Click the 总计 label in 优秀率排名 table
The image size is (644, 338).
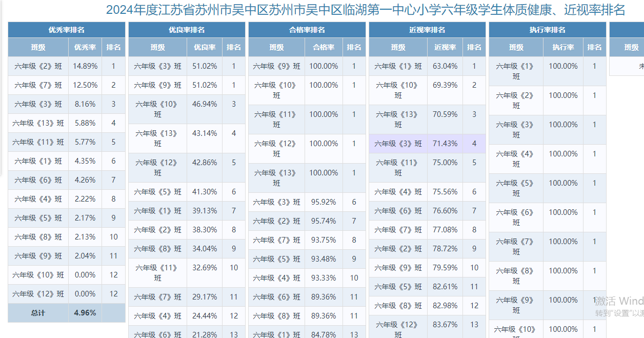38,313
